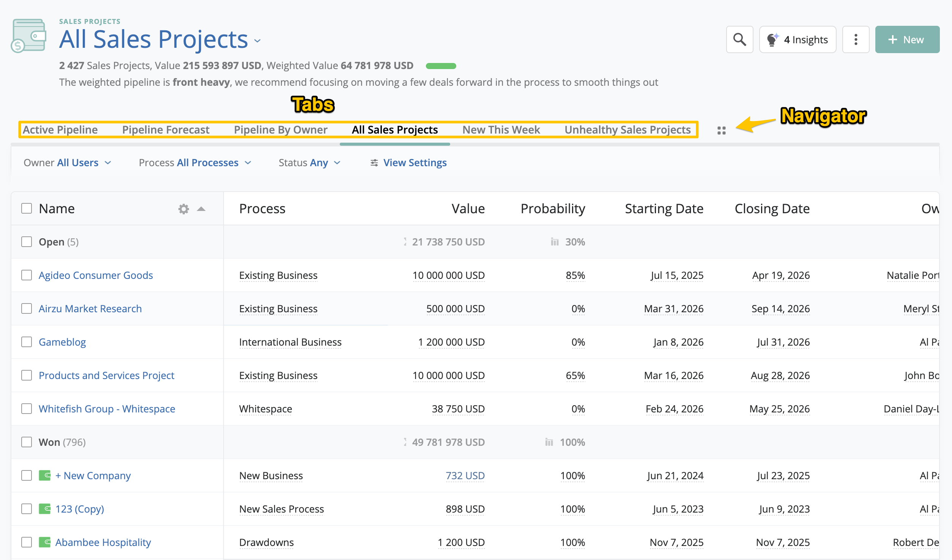
Task: Click the four-dot Navigator grid icon
Action: [x=721, y=131]
